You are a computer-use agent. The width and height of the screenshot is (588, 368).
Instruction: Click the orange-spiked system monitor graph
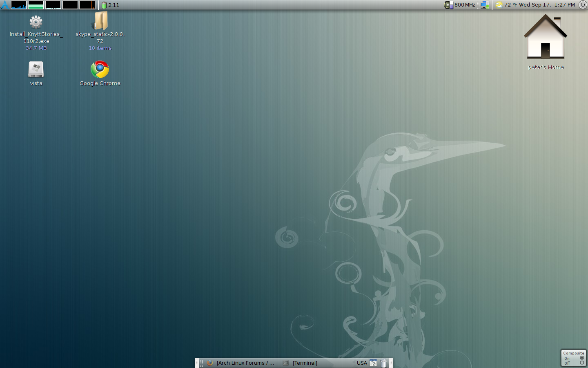coord(87,5)
